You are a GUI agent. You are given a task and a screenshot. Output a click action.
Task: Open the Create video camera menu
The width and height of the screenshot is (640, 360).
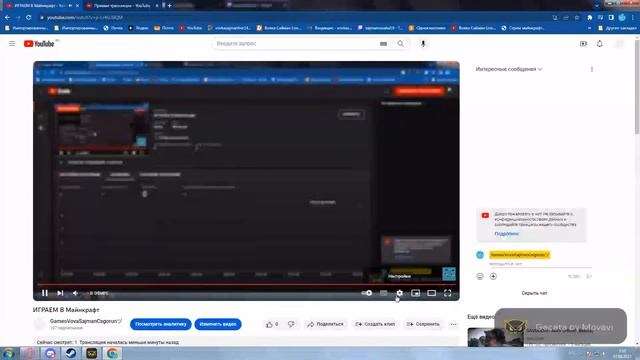[x=583, y=44]
